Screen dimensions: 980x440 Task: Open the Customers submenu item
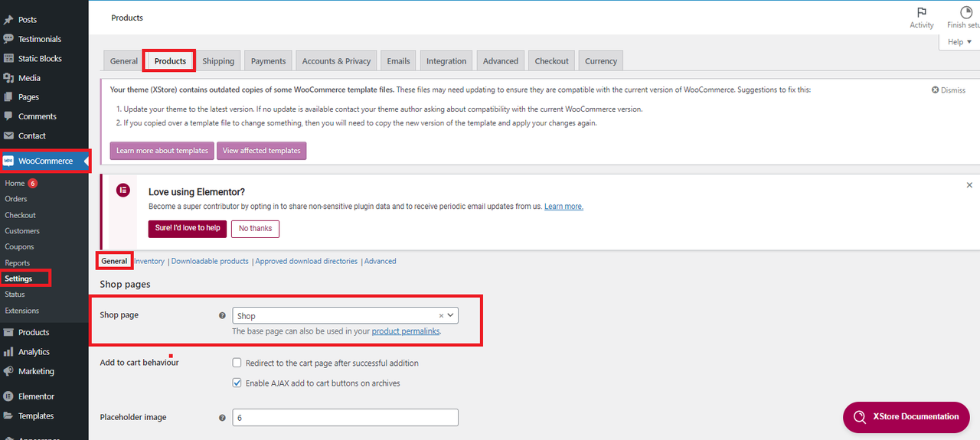(22, 231)
